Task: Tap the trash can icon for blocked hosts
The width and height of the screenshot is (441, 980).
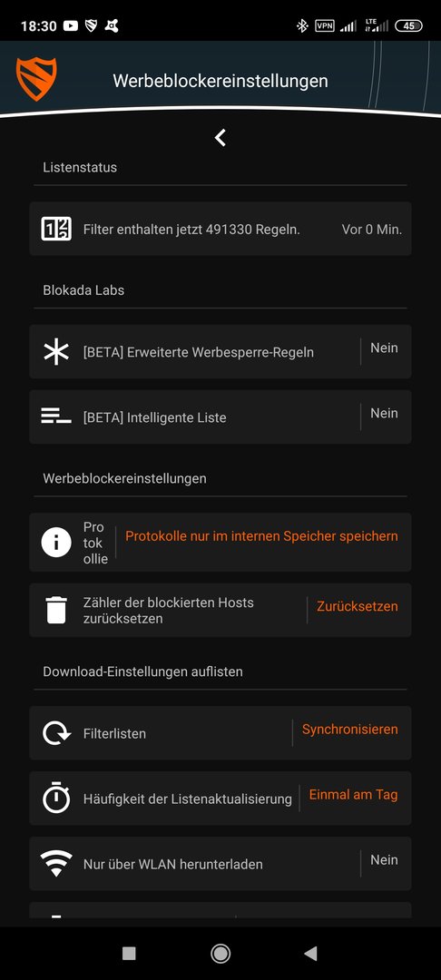Action: coord(56,610)
